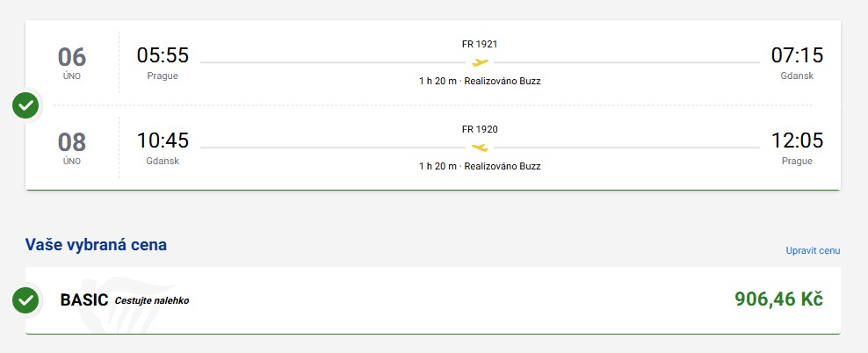The image size is (868, 353).
Task: Click the Vaše vybraná cena heading
Action: click(96, 245)
